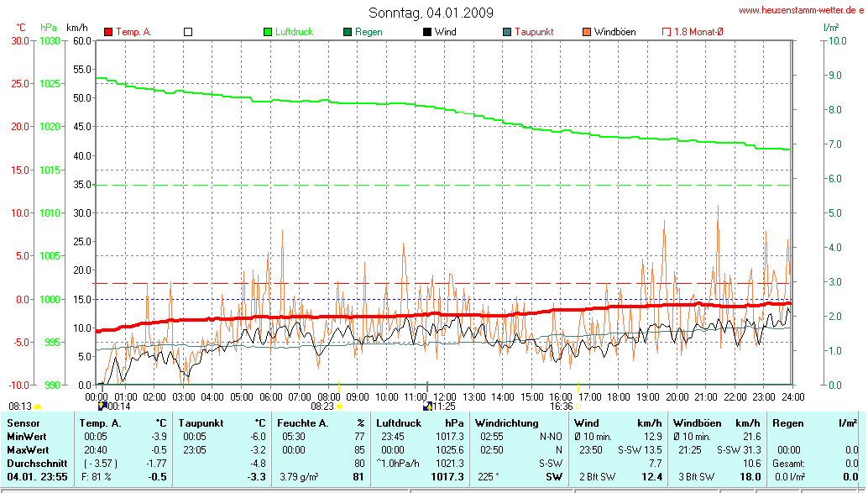Click the teal Taupunkt legend square
Screen dimensions: 868x493
click(x=506, y=32)
